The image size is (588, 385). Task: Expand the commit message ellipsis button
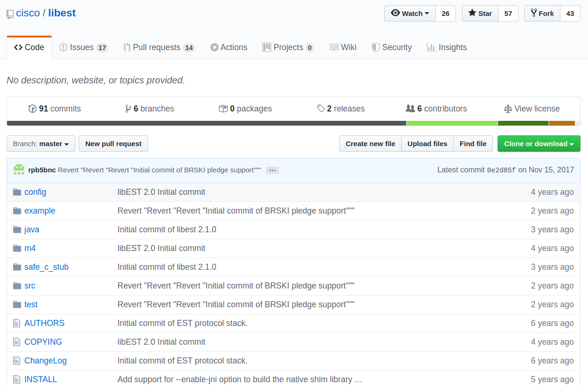click(272, 170)
